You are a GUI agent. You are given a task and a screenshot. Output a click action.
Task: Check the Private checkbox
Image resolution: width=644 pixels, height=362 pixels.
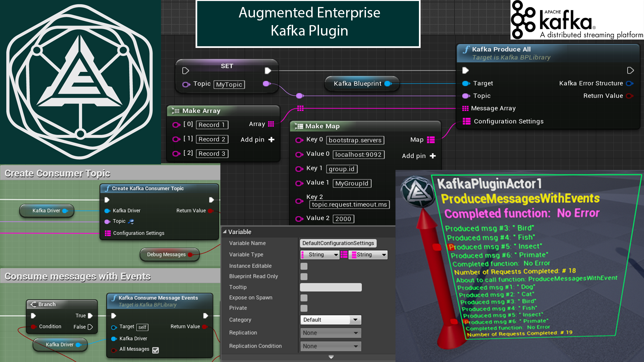coord(304,308)
